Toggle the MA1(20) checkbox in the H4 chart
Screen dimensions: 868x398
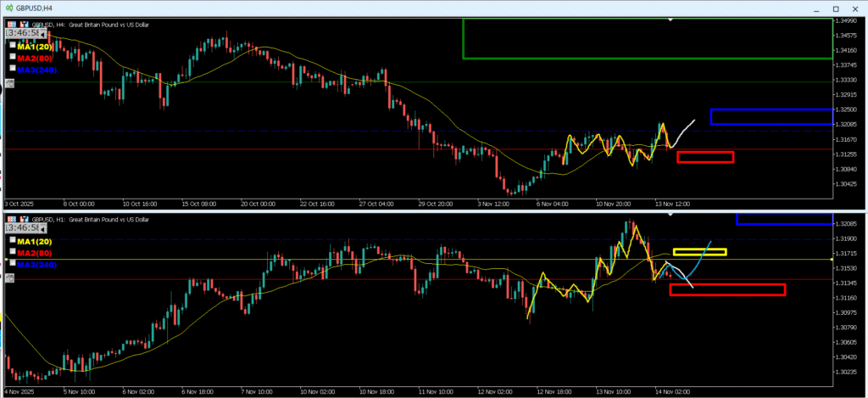(12, 46)
